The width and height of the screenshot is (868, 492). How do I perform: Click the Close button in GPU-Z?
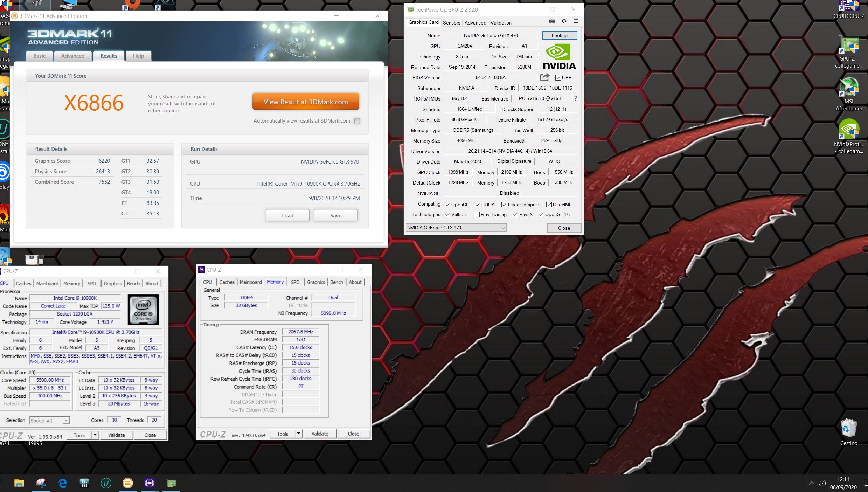[564, 228]
